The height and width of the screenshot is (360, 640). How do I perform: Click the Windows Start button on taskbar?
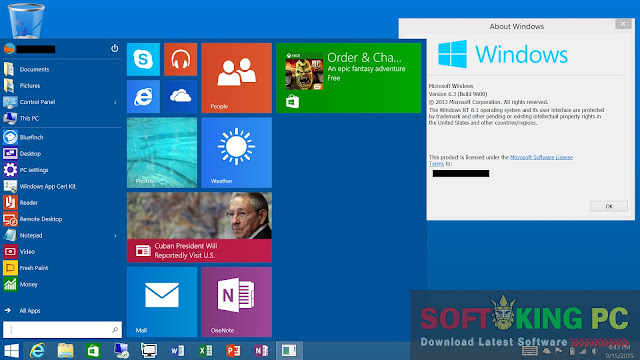coord(11,351)
